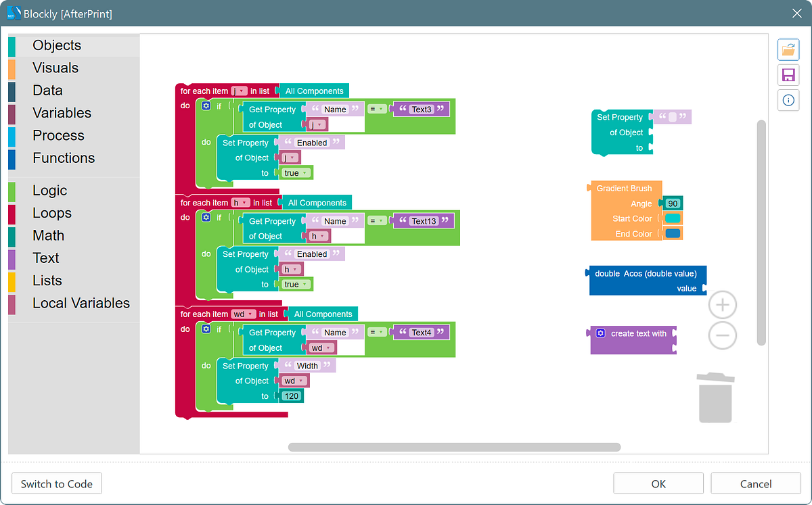
Task: Zoom in using the plus icon
Action: pos(722,305)
